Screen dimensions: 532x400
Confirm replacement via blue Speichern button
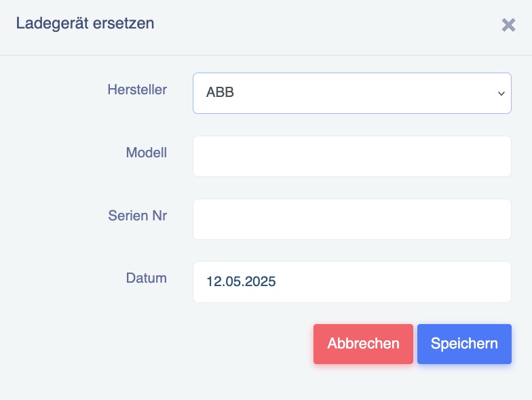pyautogui.click(x=464, y=344)
